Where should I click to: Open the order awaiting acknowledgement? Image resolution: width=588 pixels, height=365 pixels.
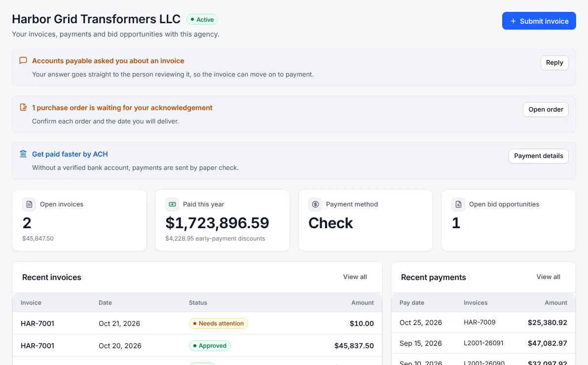[x=546, y=110]
